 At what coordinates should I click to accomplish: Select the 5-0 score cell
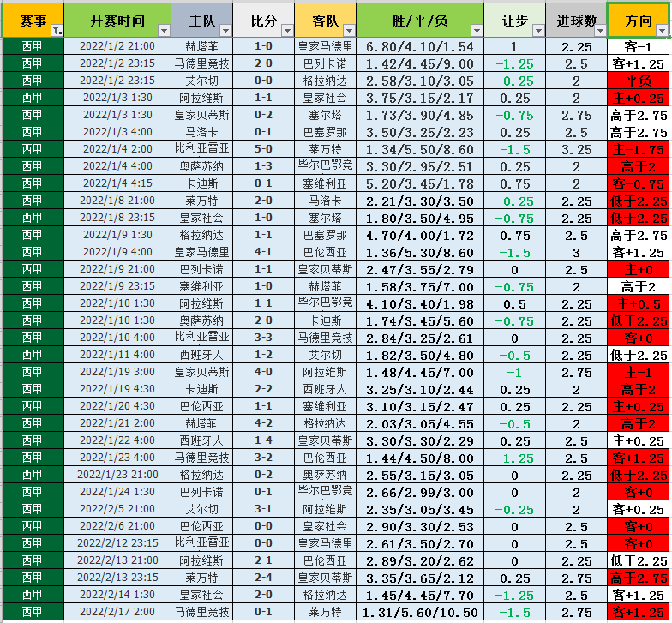click(263, 149)
